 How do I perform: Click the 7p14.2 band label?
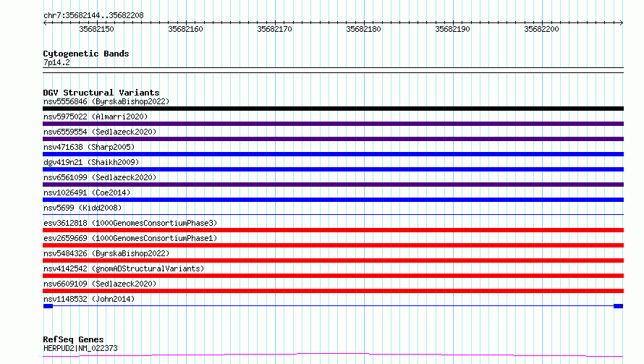click(56, 62)
